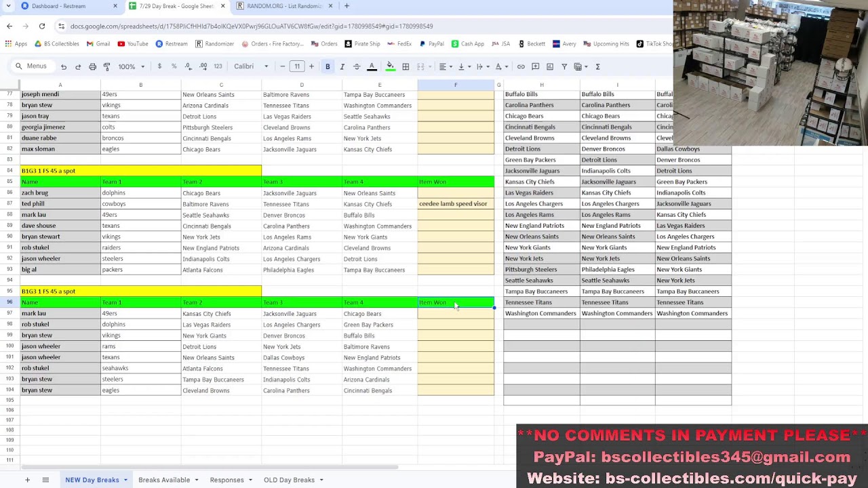Toggle strikethrough formatting
Viewport: 868px width, 488px height.
point(357,66)
